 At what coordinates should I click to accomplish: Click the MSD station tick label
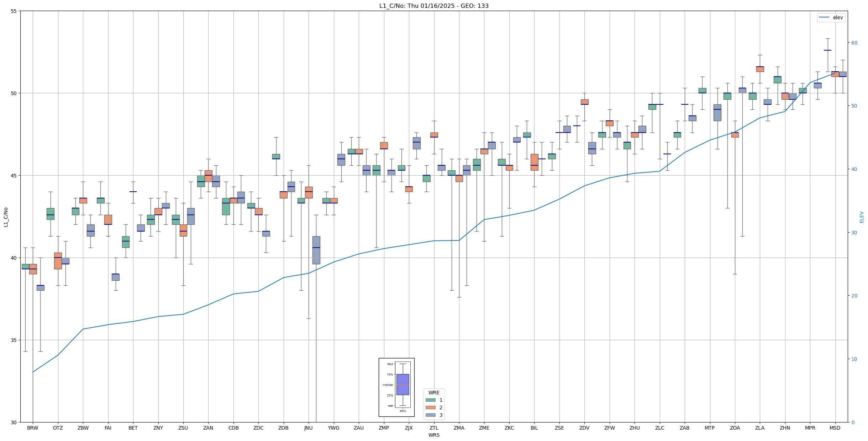pos(835,428)
